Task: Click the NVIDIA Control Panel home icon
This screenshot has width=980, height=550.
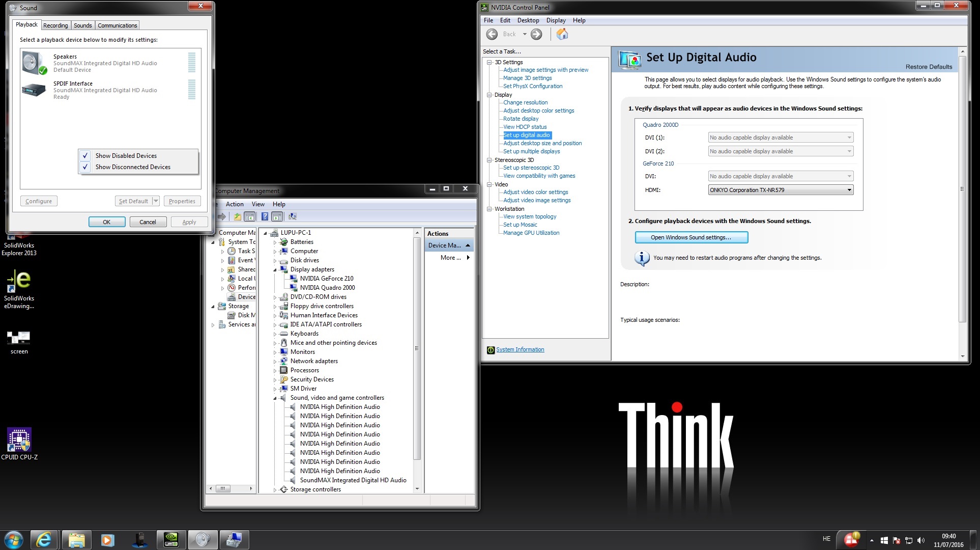Action: coord(562,34)
